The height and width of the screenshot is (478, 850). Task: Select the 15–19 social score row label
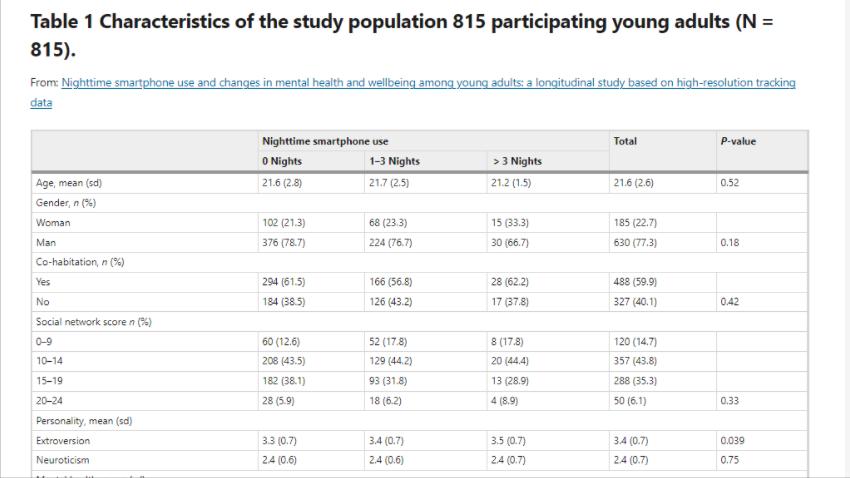click(x=49, y=381)
